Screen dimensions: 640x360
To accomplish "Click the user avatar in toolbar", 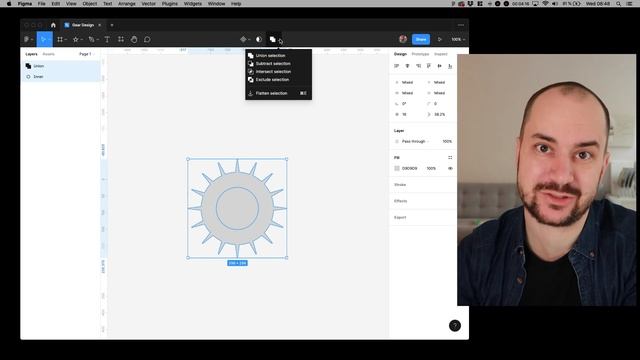I will pyautogui.click(x=403, y=39).
